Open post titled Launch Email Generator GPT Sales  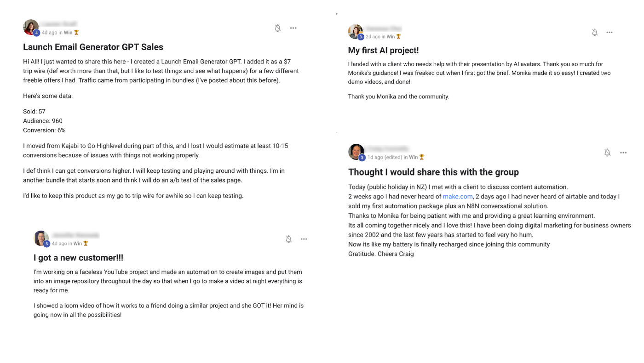(93, 47)
